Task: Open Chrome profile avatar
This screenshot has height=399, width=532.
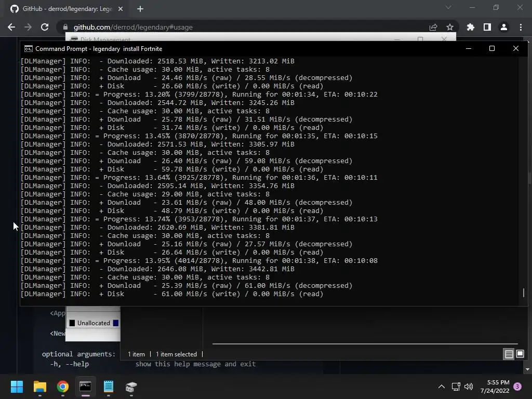Action: (x=504, y=27)
